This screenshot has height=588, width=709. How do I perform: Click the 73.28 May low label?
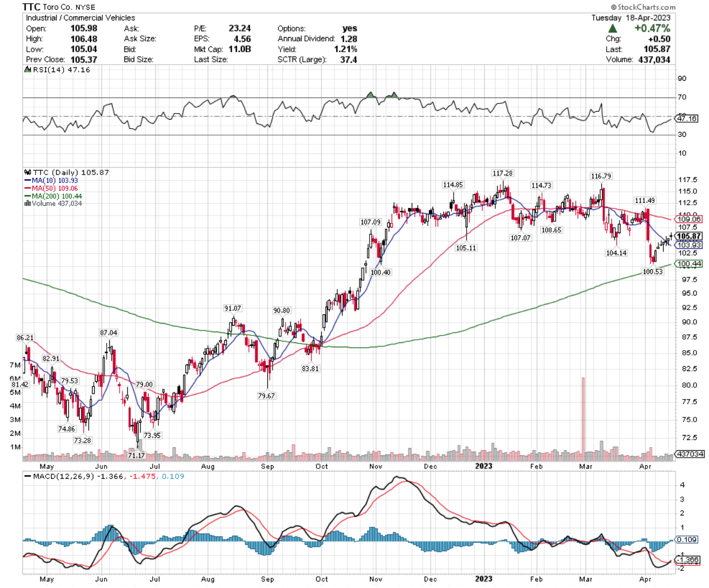point(82,440)
